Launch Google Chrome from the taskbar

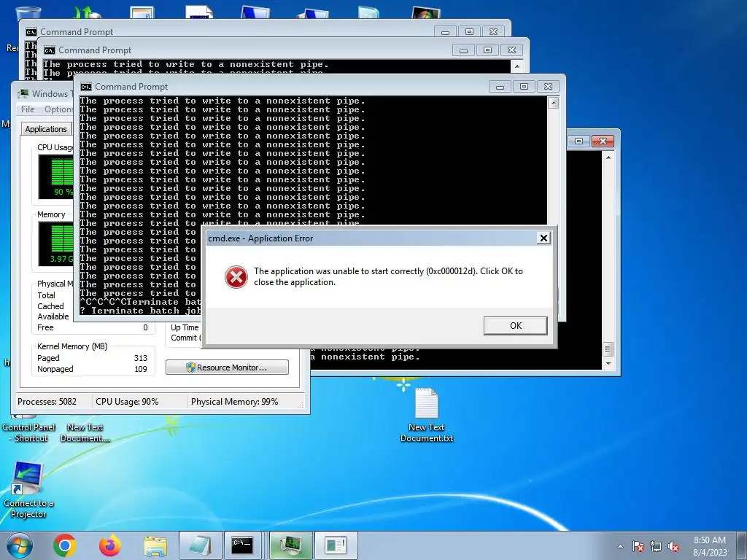pos(65,545)
